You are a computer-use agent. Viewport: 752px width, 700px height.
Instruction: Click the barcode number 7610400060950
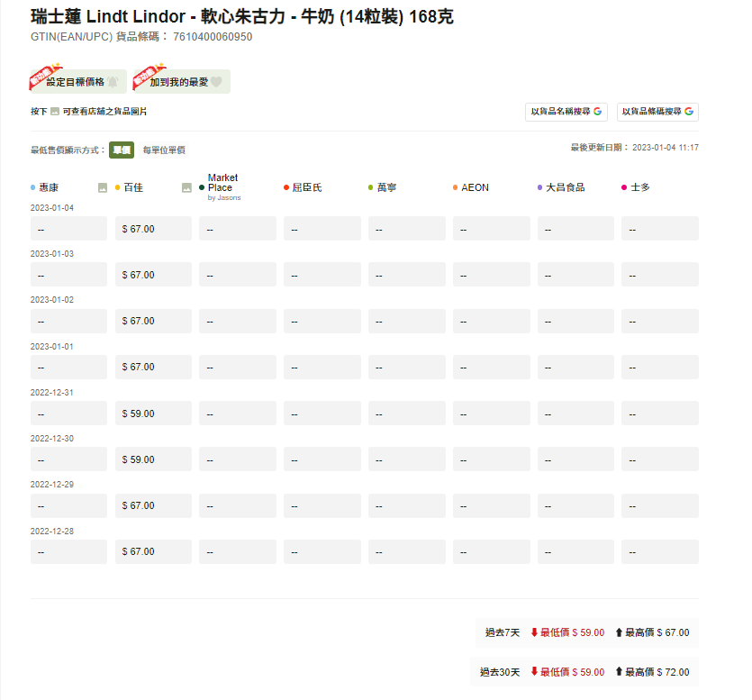[213, 37]
